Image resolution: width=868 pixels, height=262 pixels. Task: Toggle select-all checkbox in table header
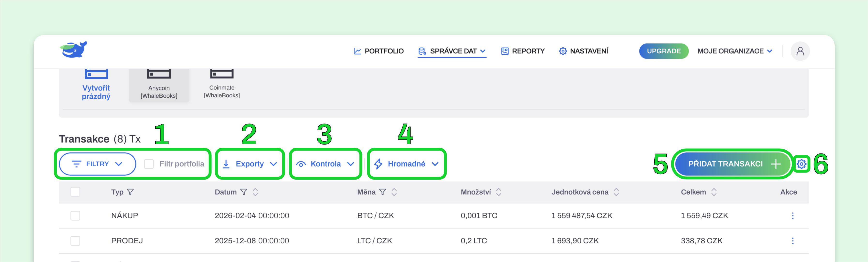click(75, 192)
